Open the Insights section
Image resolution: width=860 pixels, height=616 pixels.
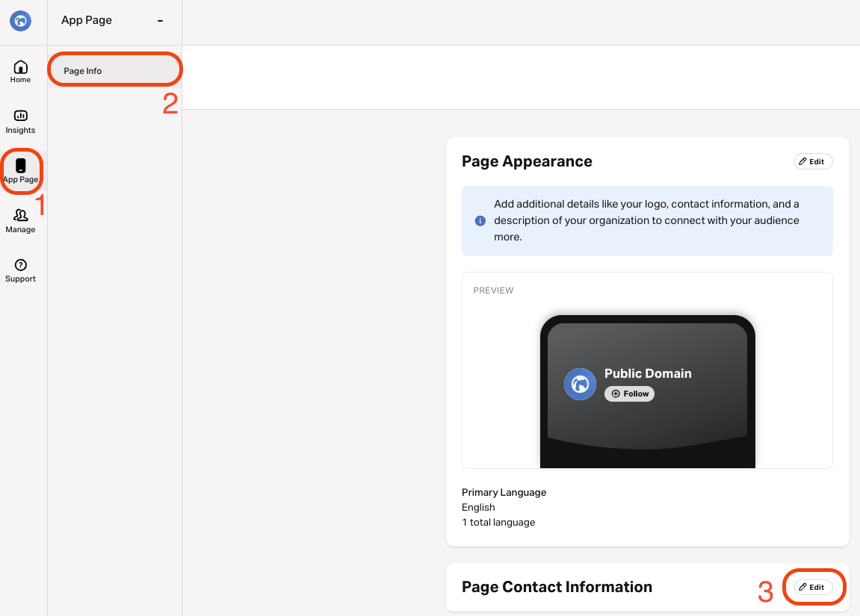[x=20, y=122]
